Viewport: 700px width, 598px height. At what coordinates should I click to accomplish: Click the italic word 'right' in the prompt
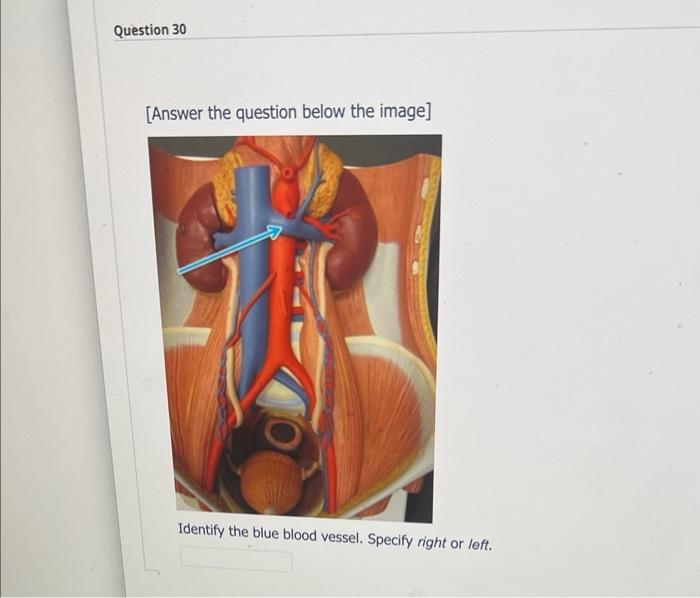pos(432,543)
